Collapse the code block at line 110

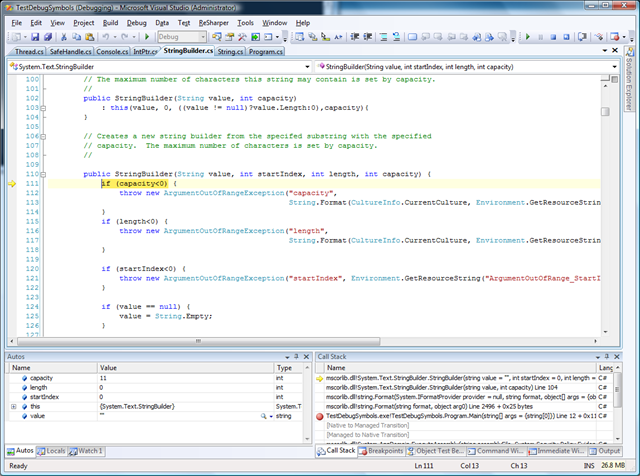click(43, 174)
